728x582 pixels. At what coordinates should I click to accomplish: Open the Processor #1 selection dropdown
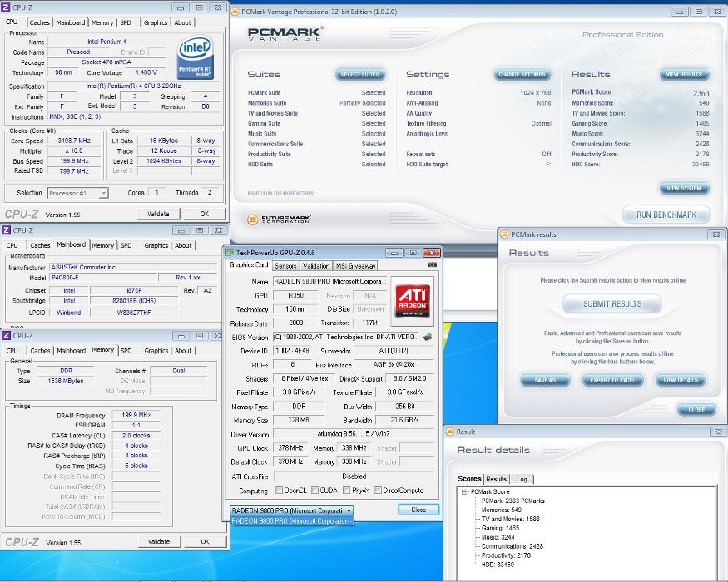[78, 193]
